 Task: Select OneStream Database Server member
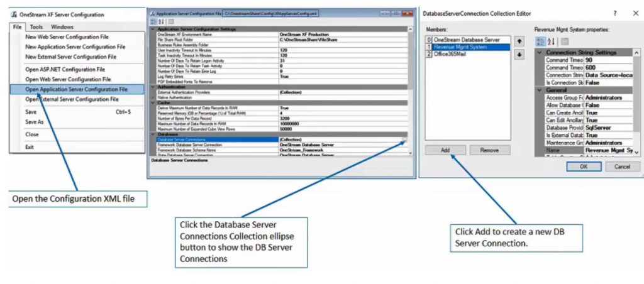pos(468,40)
